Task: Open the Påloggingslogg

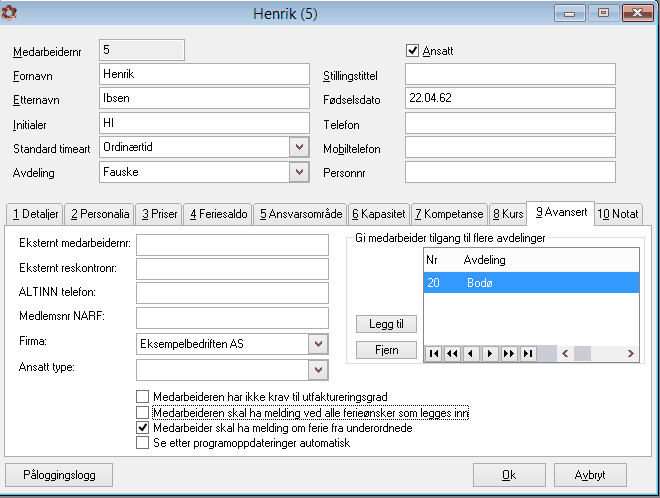Action: [x=59, y=475]
